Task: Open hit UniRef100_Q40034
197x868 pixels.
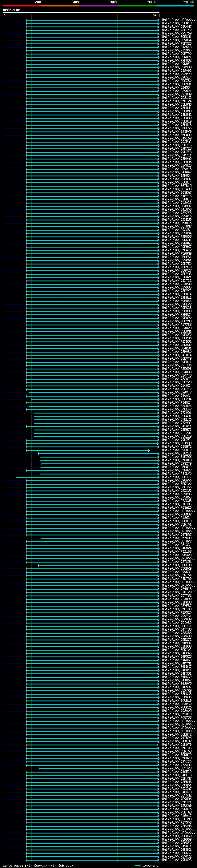Action: tap(177, 396)
